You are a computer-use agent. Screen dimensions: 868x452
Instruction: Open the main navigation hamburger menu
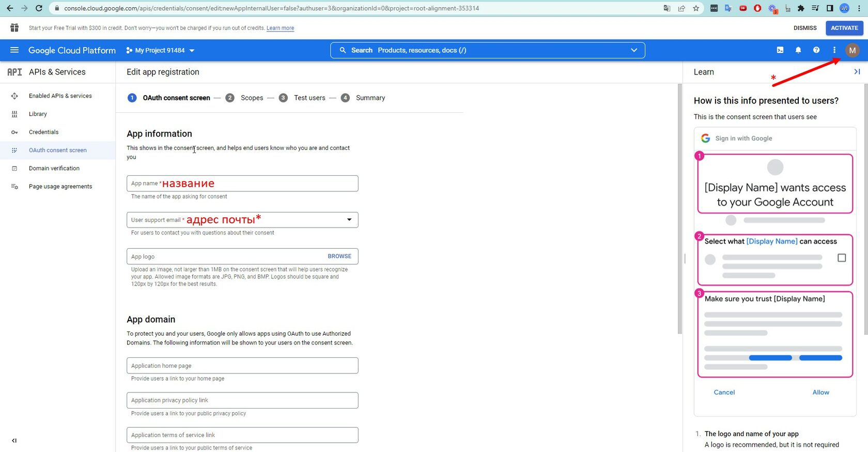[x=14, y=50]
